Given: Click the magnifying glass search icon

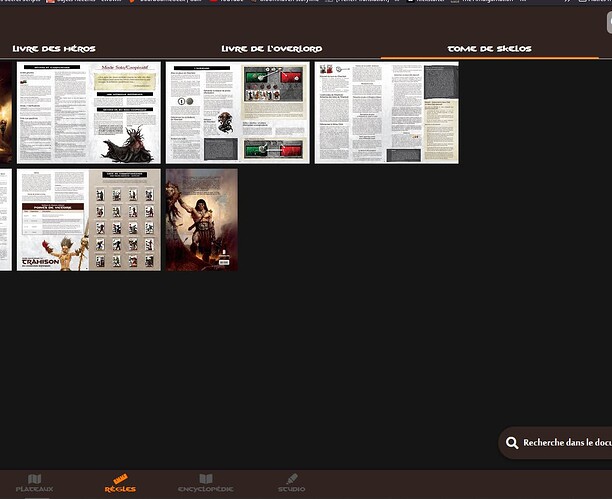Looking at the screenshot, I should pyautogui.click(x=512, y=443).
